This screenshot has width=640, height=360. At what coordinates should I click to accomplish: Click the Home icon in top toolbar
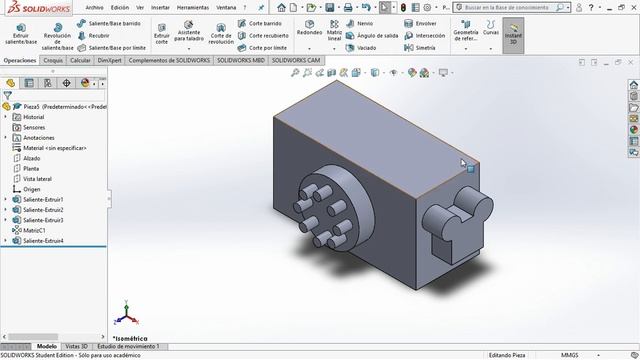click(x=281, y=7)
